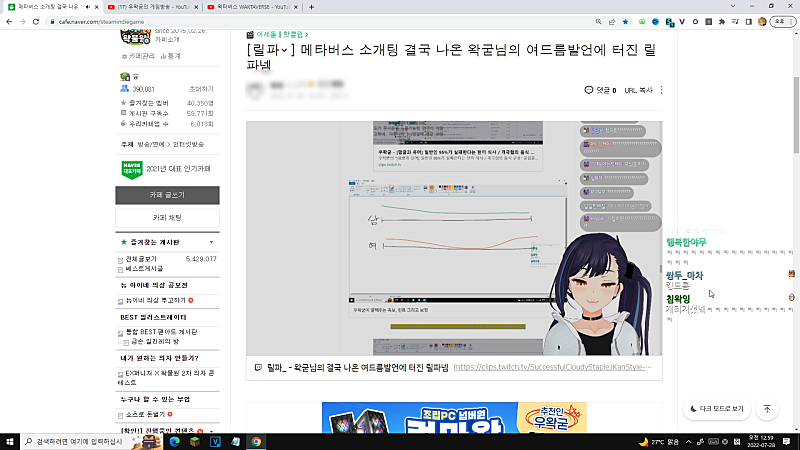Close the 우왁굳의 게임방송 YouTube tab
800x450 pixels.
[x=196, y=7]
